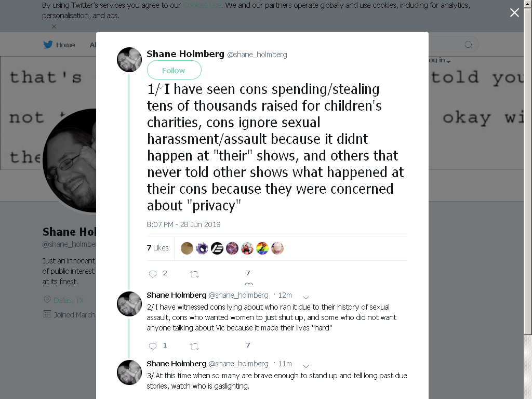
Task: Dismiss the cookie notice small X
Action: click(54, 26)
